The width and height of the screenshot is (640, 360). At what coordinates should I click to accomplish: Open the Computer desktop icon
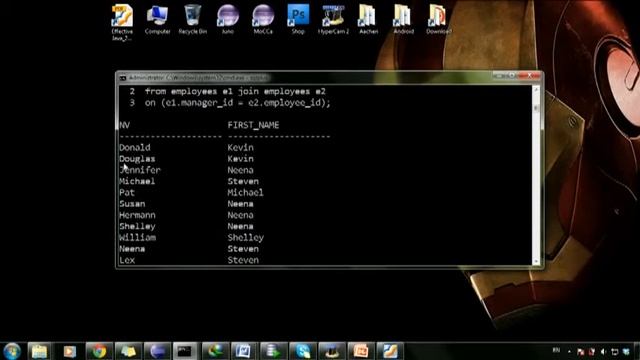(x=158, y=20)
